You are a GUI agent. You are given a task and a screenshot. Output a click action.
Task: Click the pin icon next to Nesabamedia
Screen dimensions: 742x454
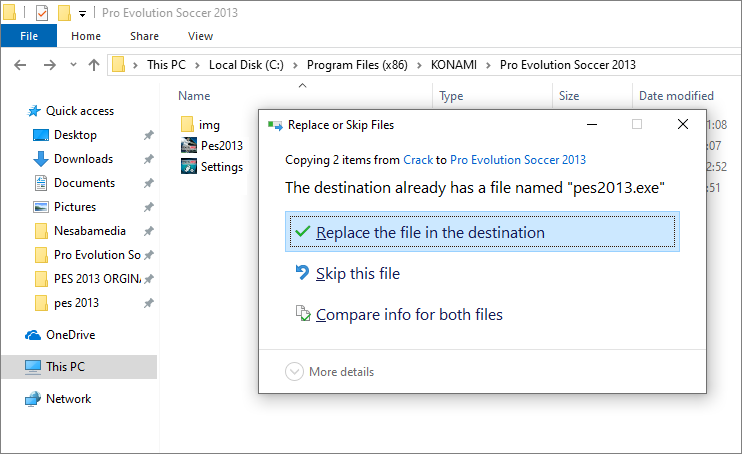point(149,231)
